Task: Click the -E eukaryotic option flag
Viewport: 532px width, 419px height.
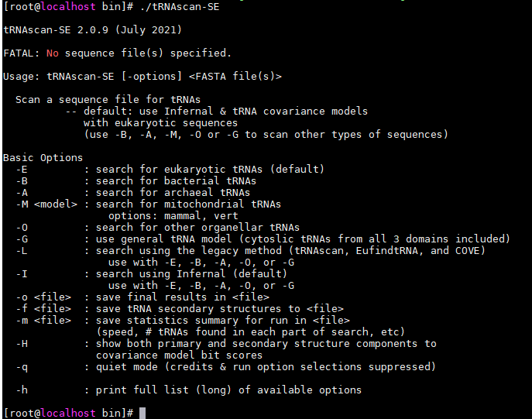Action: coord(22,170)
